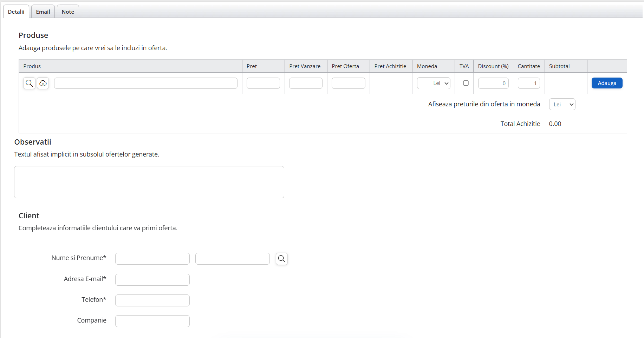Click the client search magnifier icon
The width and height of the screenshot is (644, 338).
[x=282, y=259]
